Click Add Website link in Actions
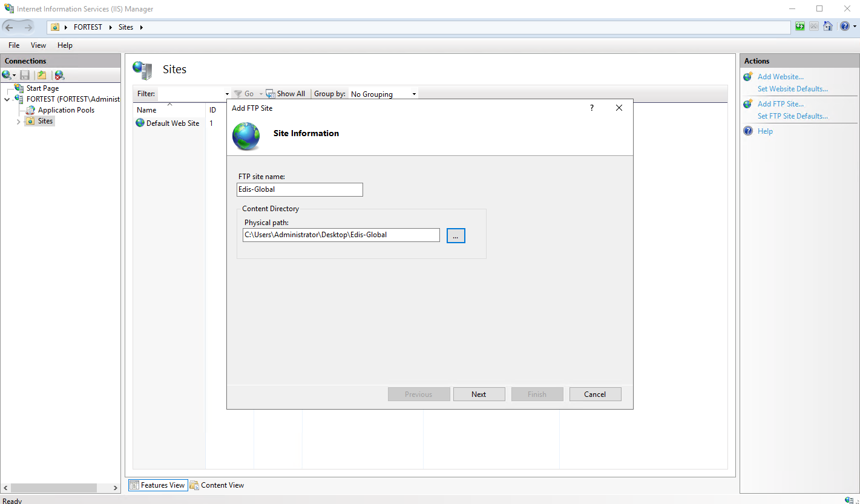860x504 pixels. click(x=781, y=77)
